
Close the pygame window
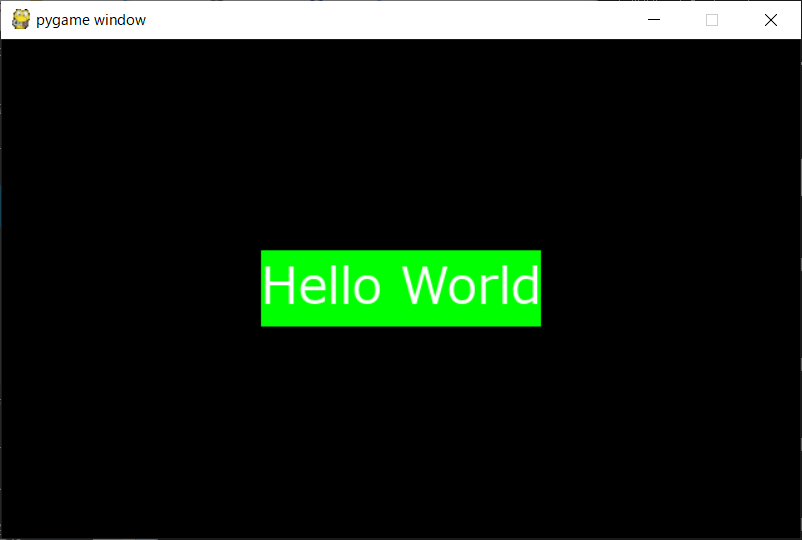(x=771, y=20)
